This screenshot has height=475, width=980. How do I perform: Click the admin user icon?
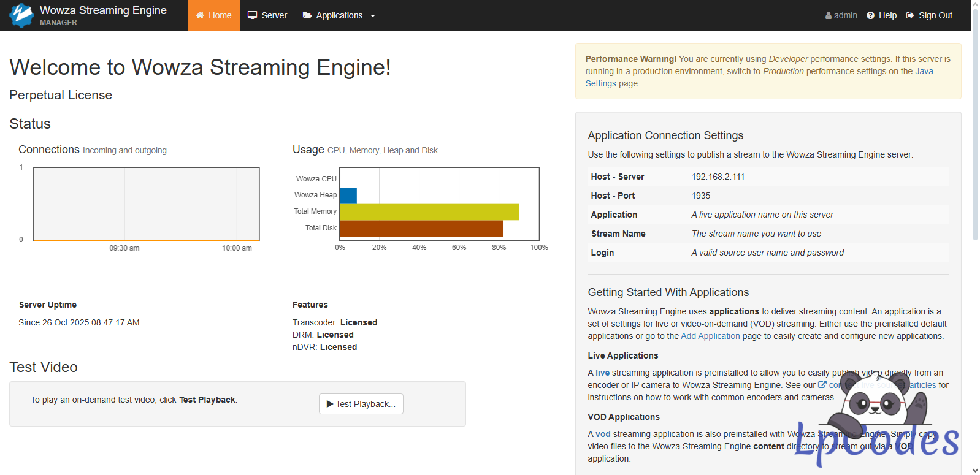(x=829, y=15)
